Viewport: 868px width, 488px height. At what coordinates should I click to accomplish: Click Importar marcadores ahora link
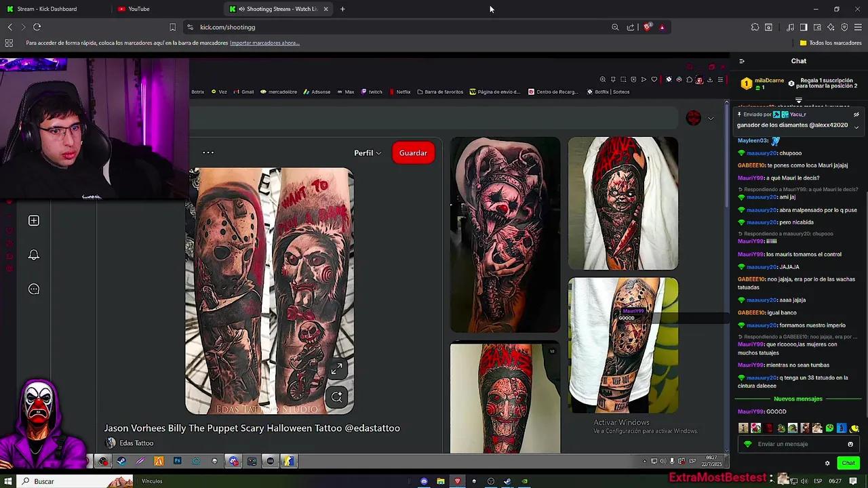264,43
